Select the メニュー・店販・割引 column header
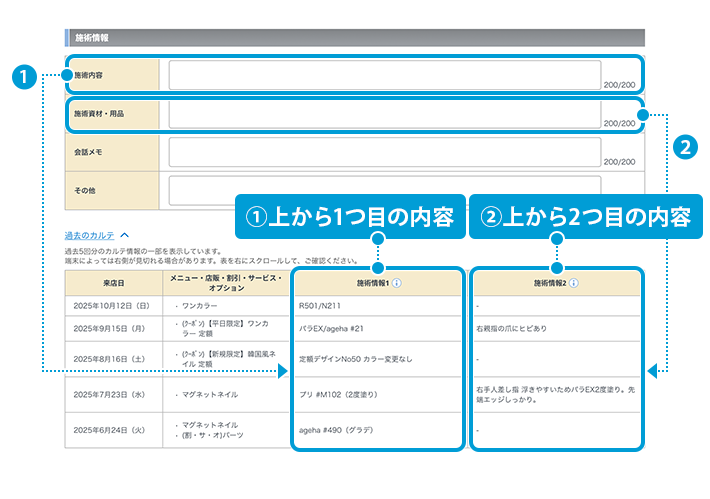The width and height of the screenshot is (710, 499). tap(226, 283)
